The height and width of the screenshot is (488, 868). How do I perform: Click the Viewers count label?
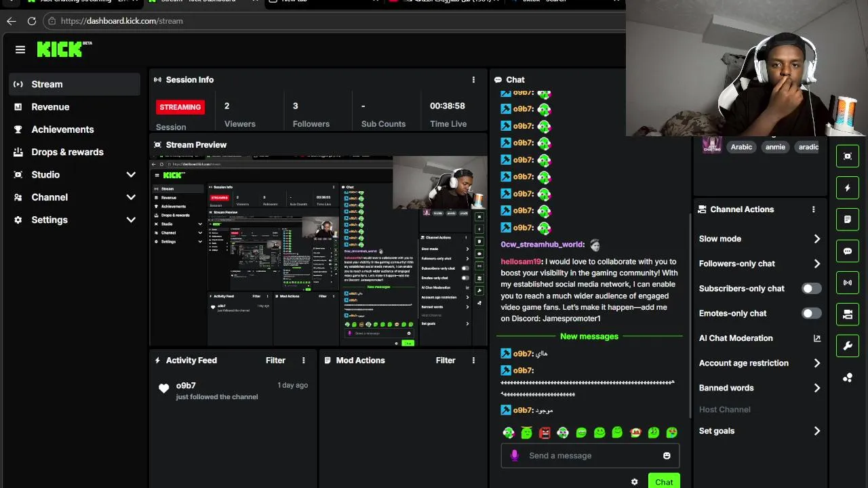pyautogui.click(x=240, y=124)
